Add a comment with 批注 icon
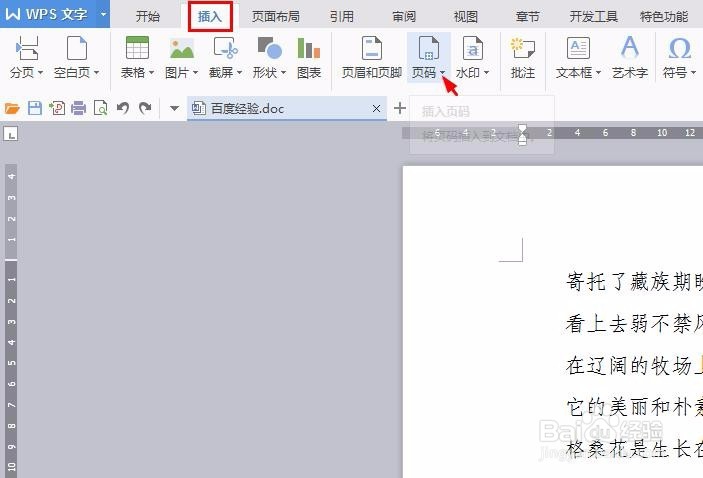Screen dimensions: 703x478 [x=523, y=48]
